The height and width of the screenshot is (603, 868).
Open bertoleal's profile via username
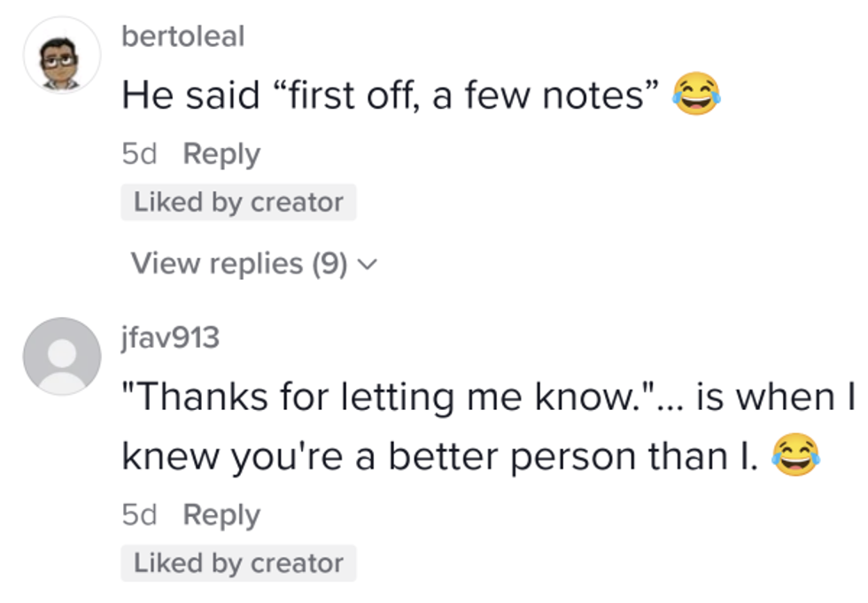(x=182, y=36)
